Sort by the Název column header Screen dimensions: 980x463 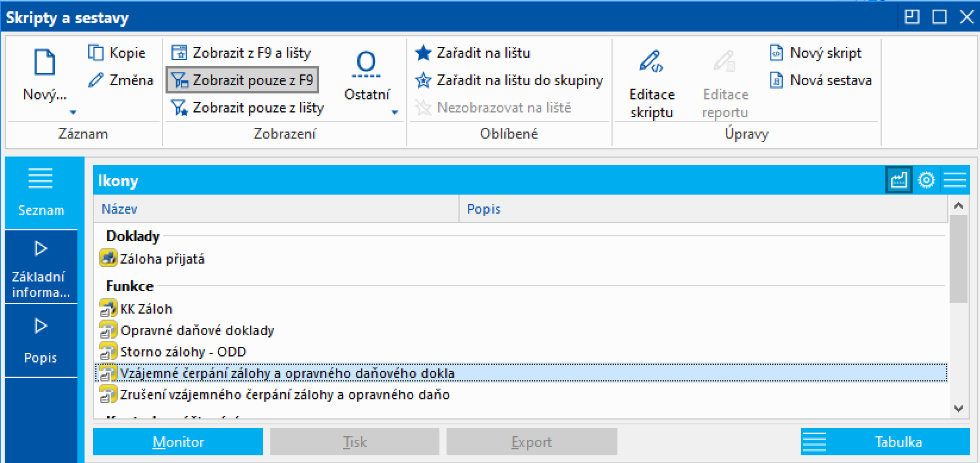(x=276, y=209)
